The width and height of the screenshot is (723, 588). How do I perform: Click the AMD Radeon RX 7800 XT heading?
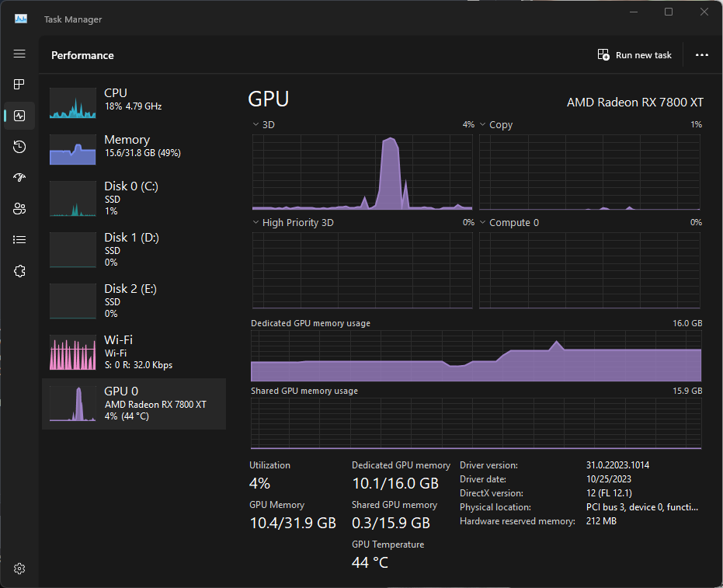[x=635, y=103]
